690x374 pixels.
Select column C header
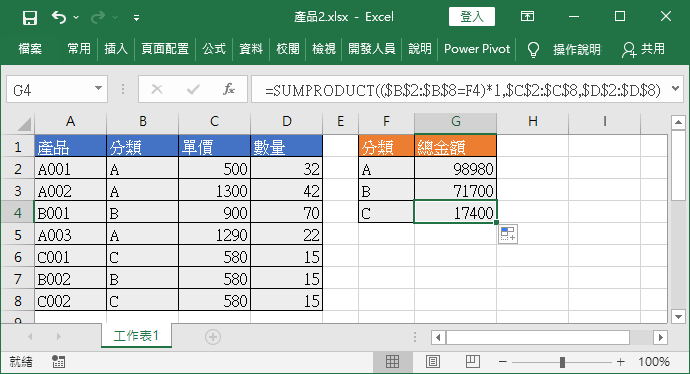(x=214, y=121)
